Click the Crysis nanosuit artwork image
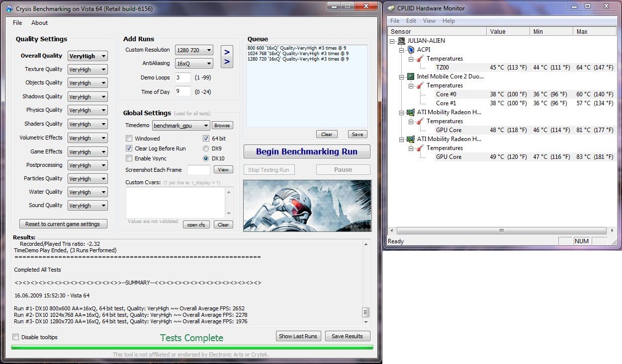 coord(307,206)
